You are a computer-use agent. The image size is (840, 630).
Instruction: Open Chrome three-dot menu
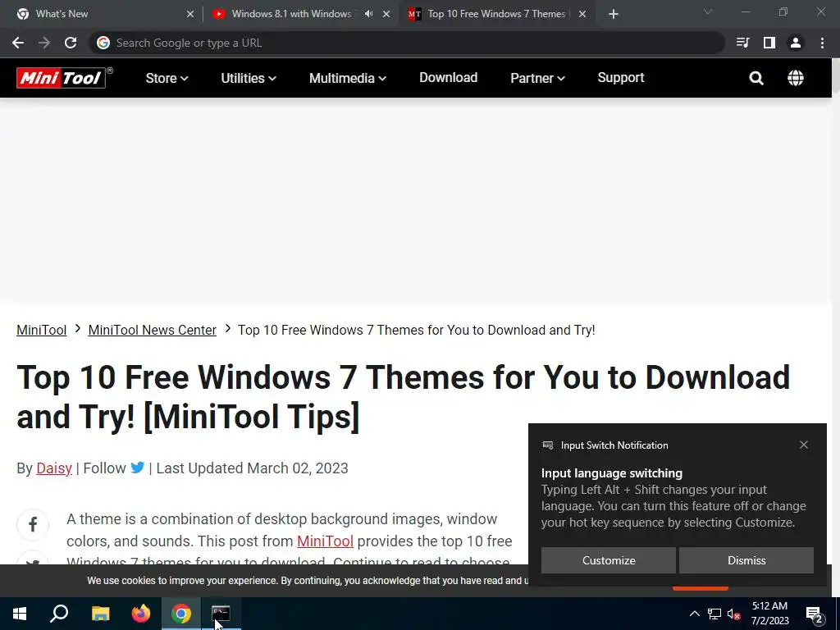[x=822, y=43]
